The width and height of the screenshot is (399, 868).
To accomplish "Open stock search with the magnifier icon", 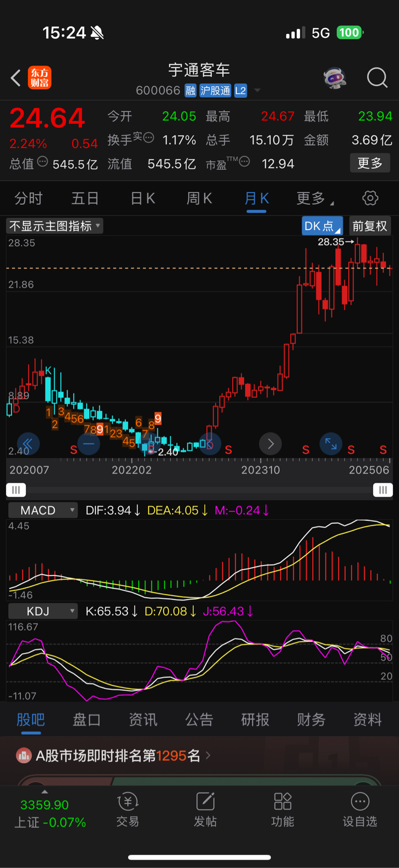I will [377, 78].
